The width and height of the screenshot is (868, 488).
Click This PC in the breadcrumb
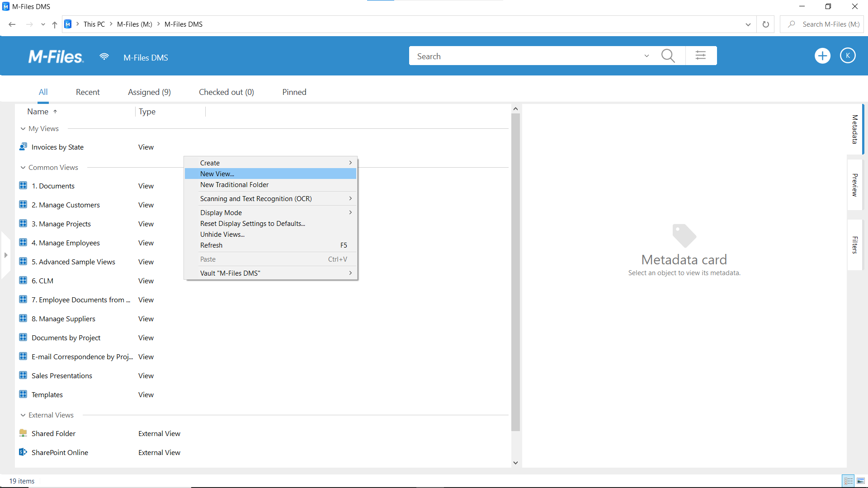point(94,24)
